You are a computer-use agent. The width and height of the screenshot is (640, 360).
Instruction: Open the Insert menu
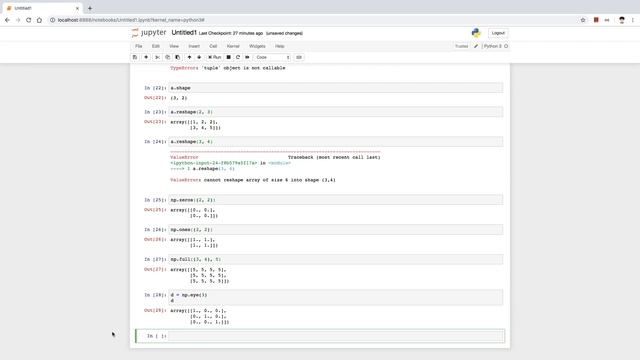click(x=194, y=46)
